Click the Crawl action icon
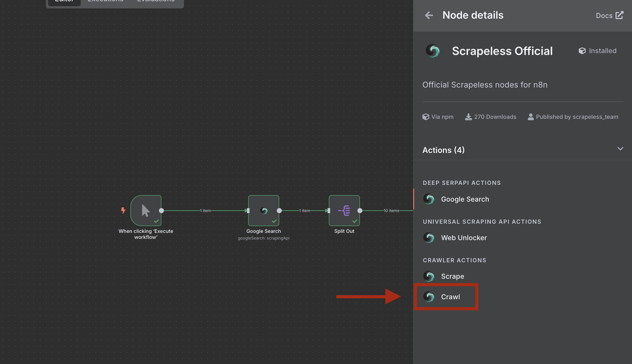The height and width of the screenshot is (364, 632). point(429,297)
